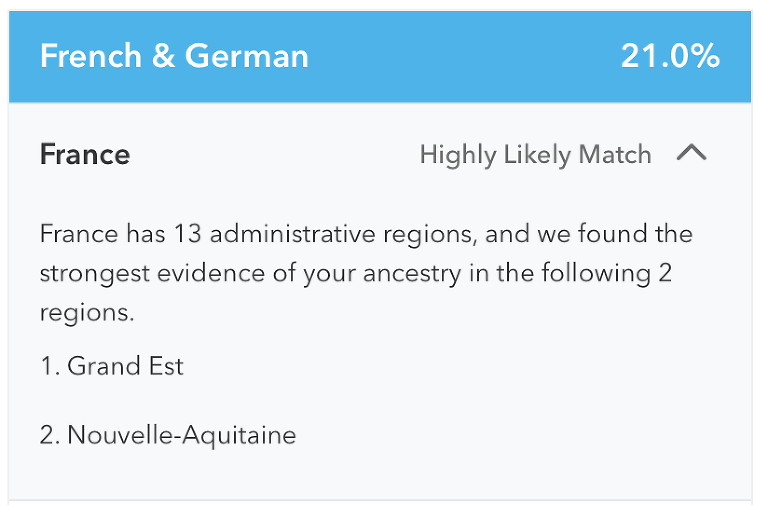Click the word 'German' in header

click(x=246, y=56)
